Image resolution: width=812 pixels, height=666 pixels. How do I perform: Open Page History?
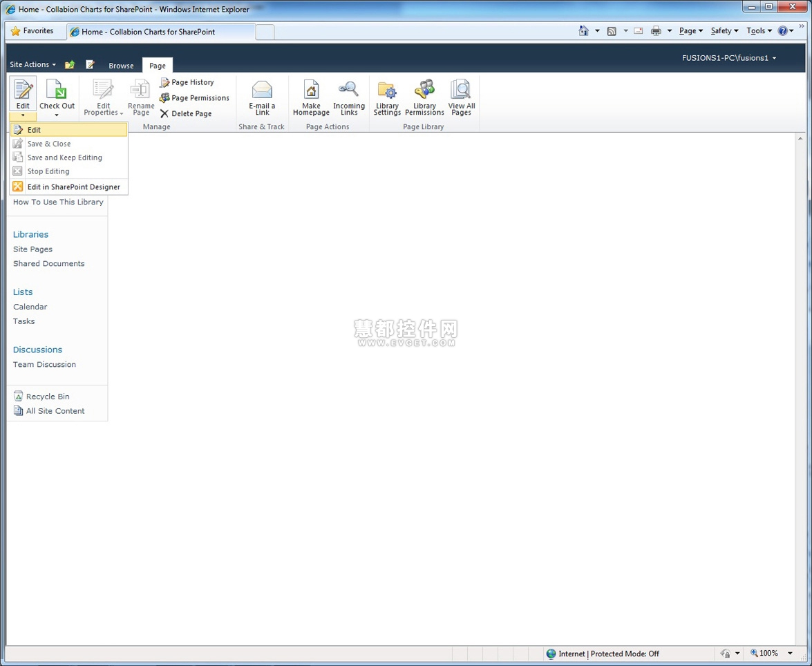[x=187, y=82]
